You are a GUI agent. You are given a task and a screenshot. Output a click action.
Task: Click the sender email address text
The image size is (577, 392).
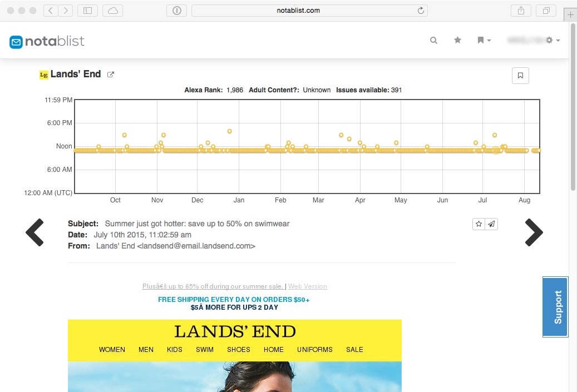point(196,246)
